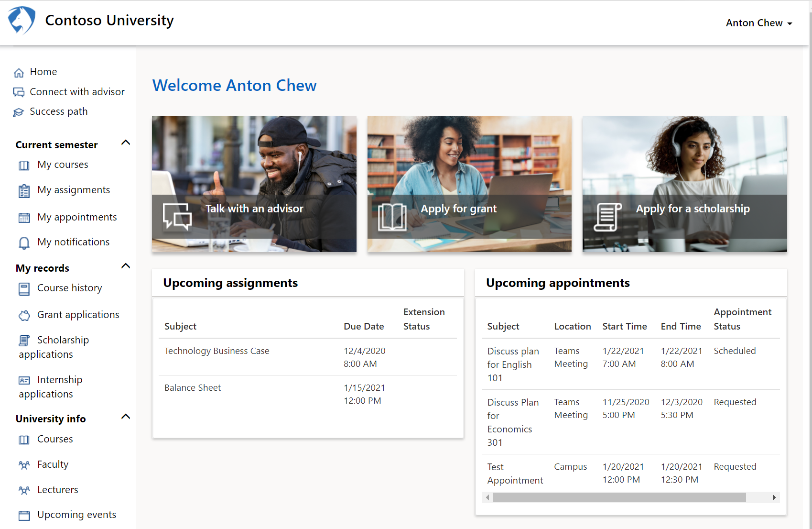Open Grant applications via its sidebar icon
The image size is (812, 529).
24,315
